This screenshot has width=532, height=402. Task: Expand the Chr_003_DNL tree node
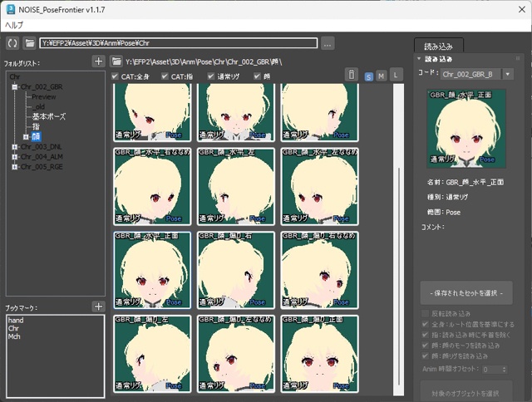pos(15,147)
